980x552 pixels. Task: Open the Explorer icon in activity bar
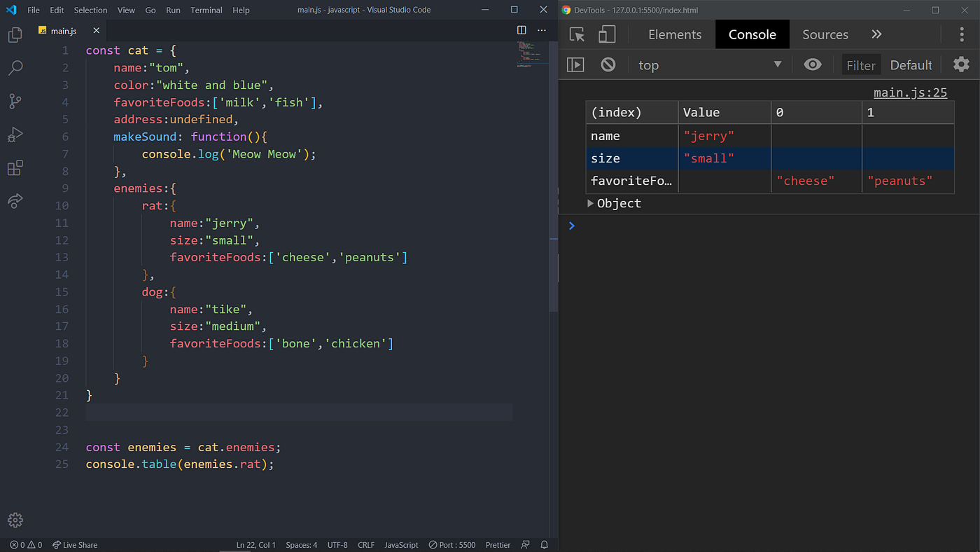click(x=15, y=34)
